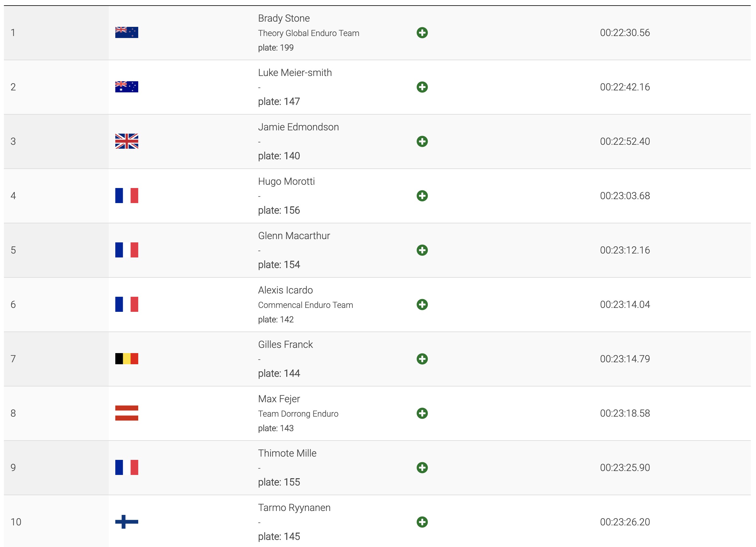Open Tarmo Ryynanen's plus icon details
The image size is (756, 547).
tap(422, 522)
